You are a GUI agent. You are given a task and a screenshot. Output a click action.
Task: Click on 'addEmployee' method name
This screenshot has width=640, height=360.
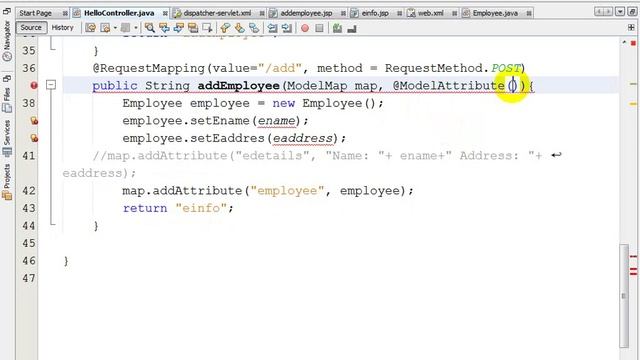pos(238,86)
